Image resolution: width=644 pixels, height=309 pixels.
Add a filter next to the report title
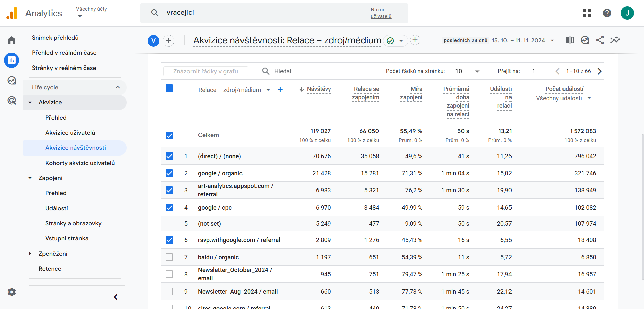(x=415, y=40)
